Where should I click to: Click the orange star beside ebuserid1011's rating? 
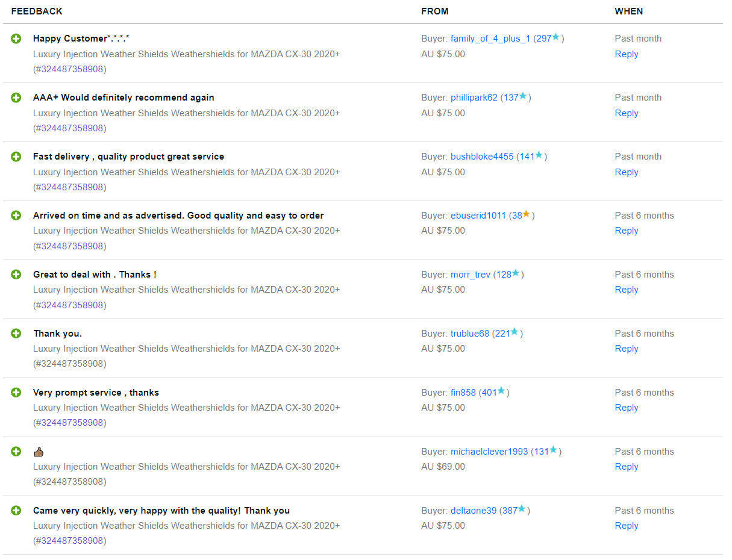[x=526, y=214]
